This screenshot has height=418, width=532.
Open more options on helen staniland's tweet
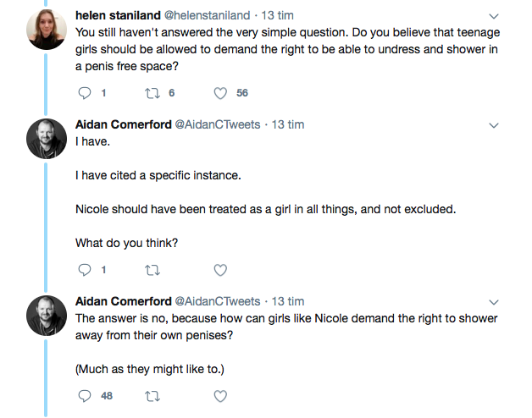coord(494,16)
